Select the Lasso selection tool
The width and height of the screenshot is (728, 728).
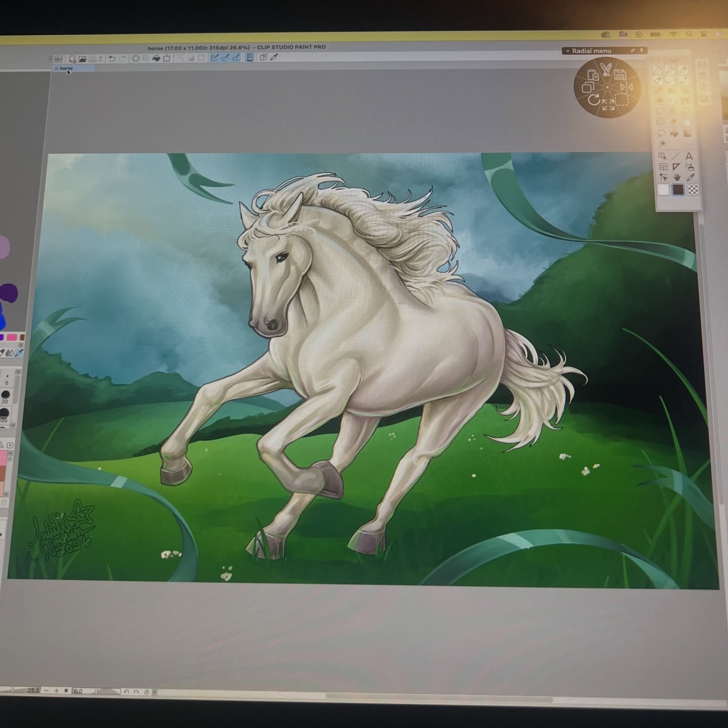[661, 134]
